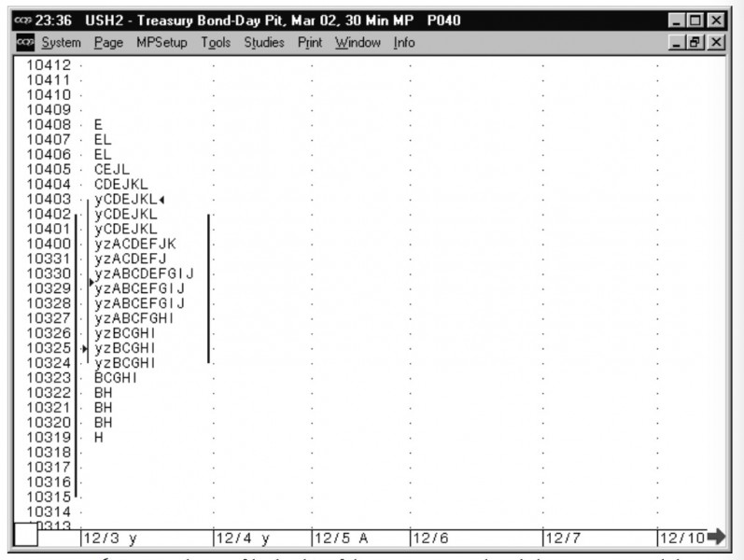744x560 pixels.
Task: Click the profile row CEJL at 10405
Action: point(111,170)
